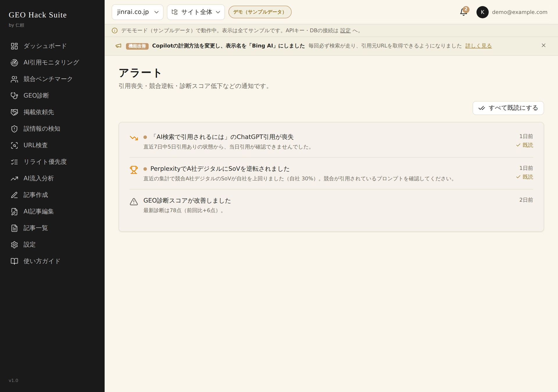Image resolution: width=558 pixels, height=392 pixels.
Task: Click the リライト優先度 checklist icon
Action: coord(14,162)
